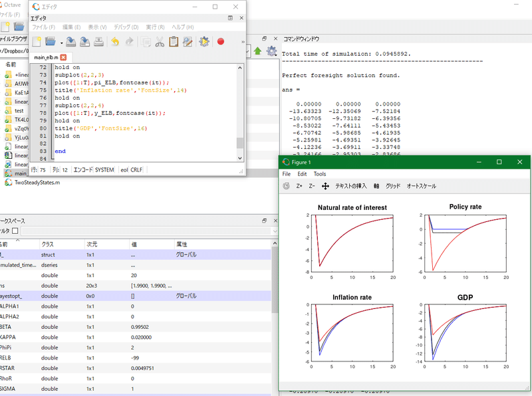Screen dimensions: 532x396
Task: Enable the workspace filter checkbox
Action: [x=15, y=231]
